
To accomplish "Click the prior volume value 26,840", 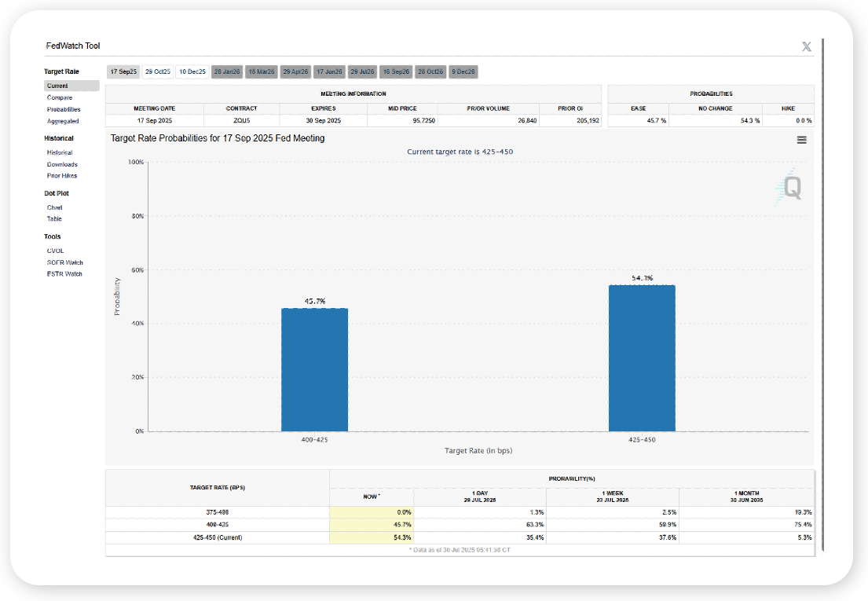I will 527,121.
